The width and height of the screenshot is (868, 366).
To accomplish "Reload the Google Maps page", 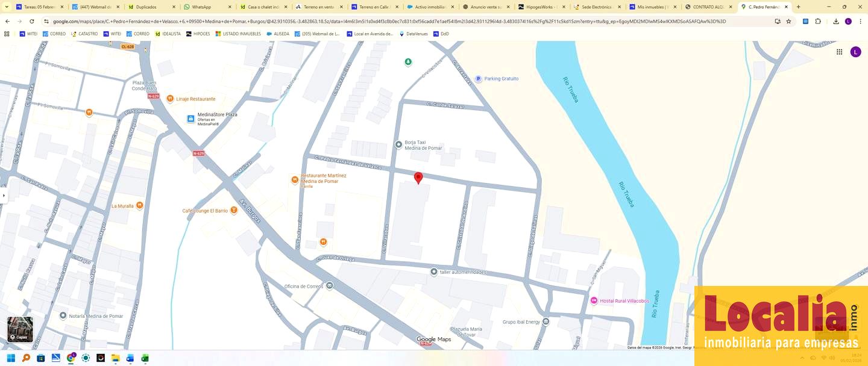I will tap(32, 21).
